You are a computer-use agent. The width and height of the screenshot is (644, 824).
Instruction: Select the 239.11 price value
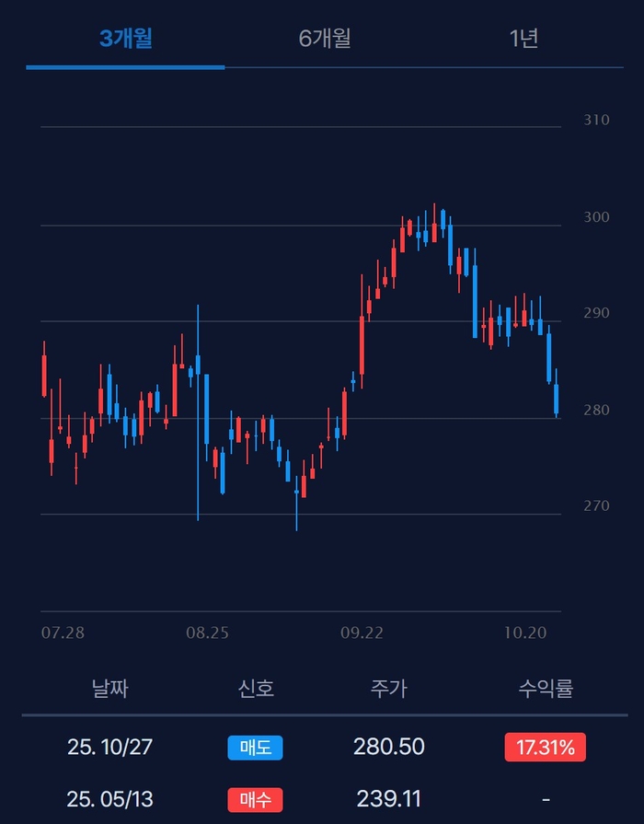[x=388, y=799]
